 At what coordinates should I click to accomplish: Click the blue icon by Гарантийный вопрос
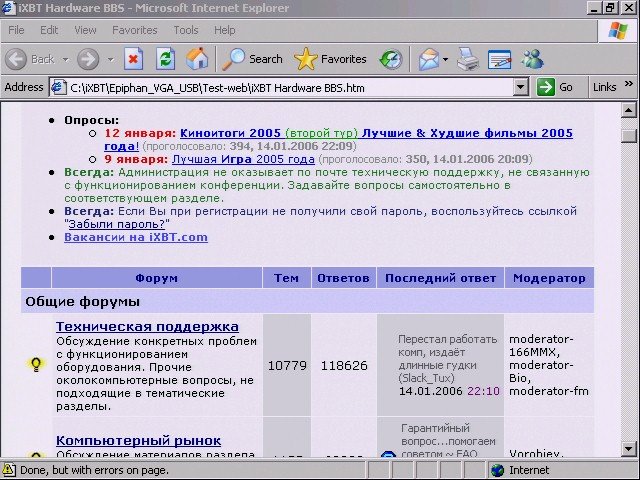(x=389, y=454)
